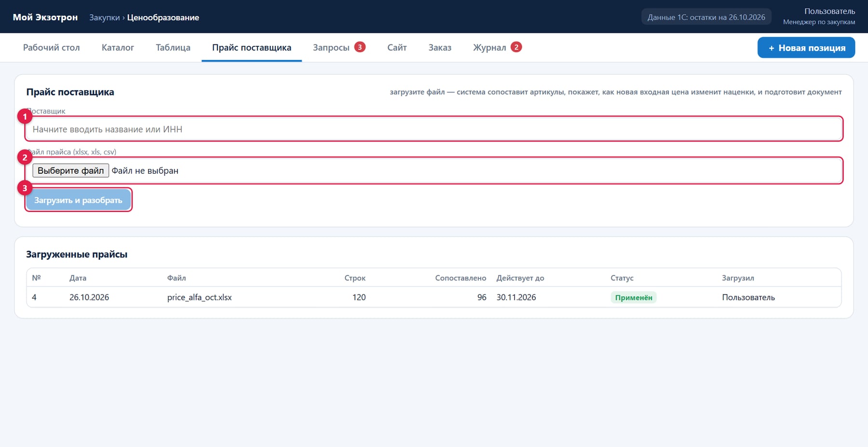Click the Статус column header
Image resolution: width=868 pixels, height=447 pixels.
[622, 278]
